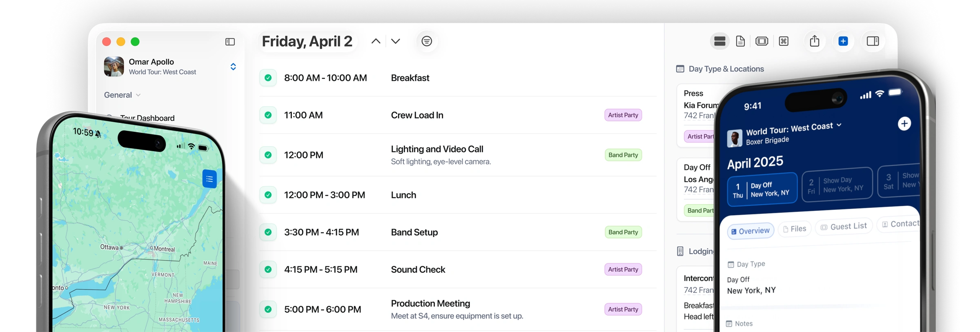Viewport: 980px width, 332px height.
Task: Mark the Breakfast event incomplete
Action: click(268, 78)
